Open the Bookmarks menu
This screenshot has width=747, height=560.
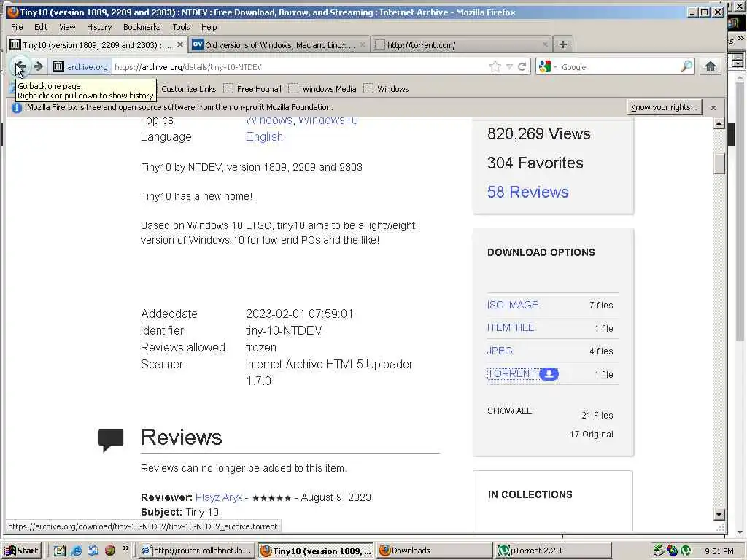pyautogui.click(x=142, y=27)
